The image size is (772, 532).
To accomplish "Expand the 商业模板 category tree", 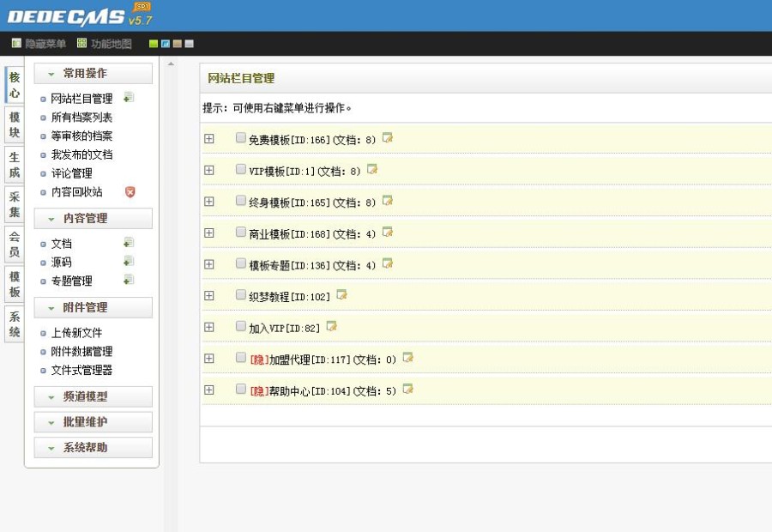I will tap(209, 233).
